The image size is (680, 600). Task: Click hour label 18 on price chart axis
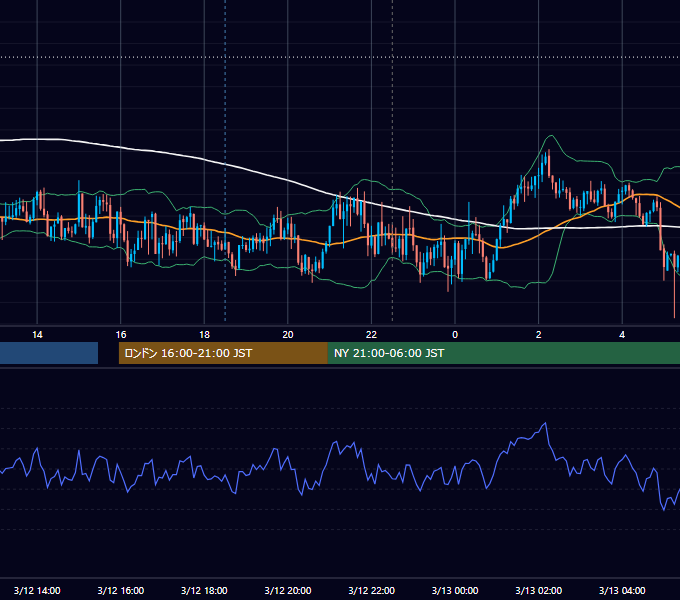pyautogui.click(x=204, y=335)
